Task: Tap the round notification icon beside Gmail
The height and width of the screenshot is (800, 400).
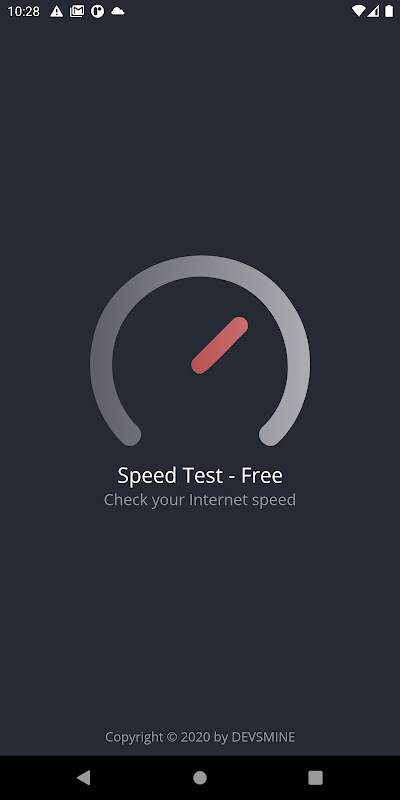Action: pyautogui.click(x=97, y=11)
